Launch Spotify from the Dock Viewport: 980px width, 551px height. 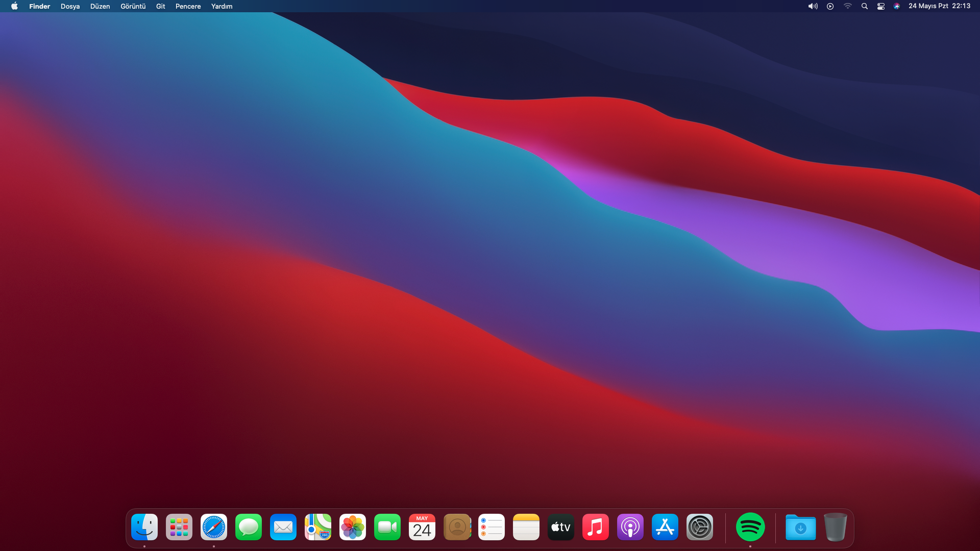click(750, 527)
